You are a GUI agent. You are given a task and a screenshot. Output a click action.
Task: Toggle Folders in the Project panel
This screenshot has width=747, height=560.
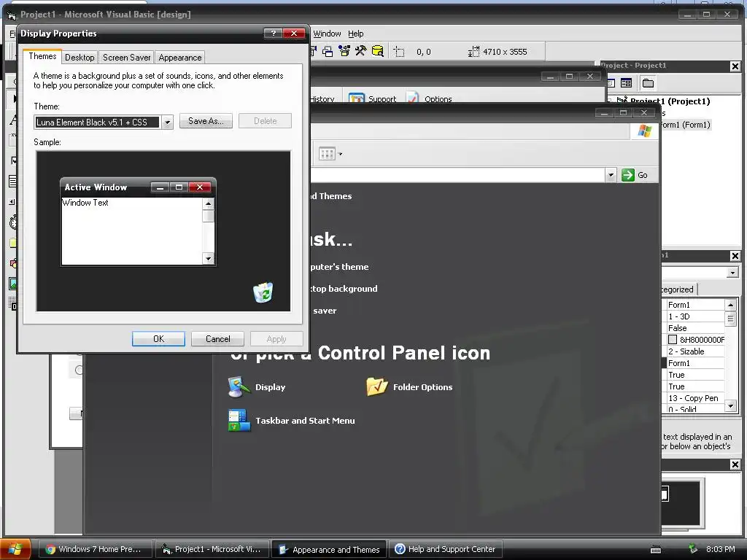click(x=648, y=83)
